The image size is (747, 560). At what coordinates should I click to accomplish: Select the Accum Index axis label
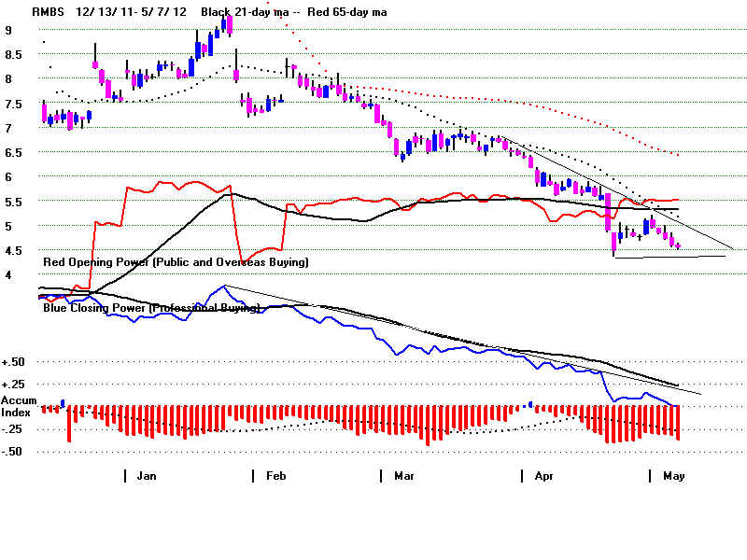[17, 406]
